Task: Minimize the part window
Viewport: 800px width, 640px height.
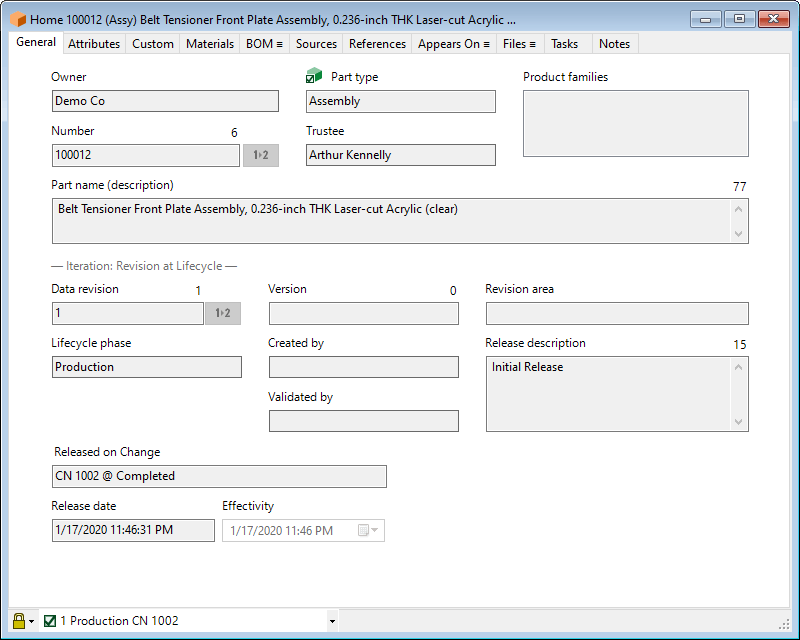Action: (706, 19)
